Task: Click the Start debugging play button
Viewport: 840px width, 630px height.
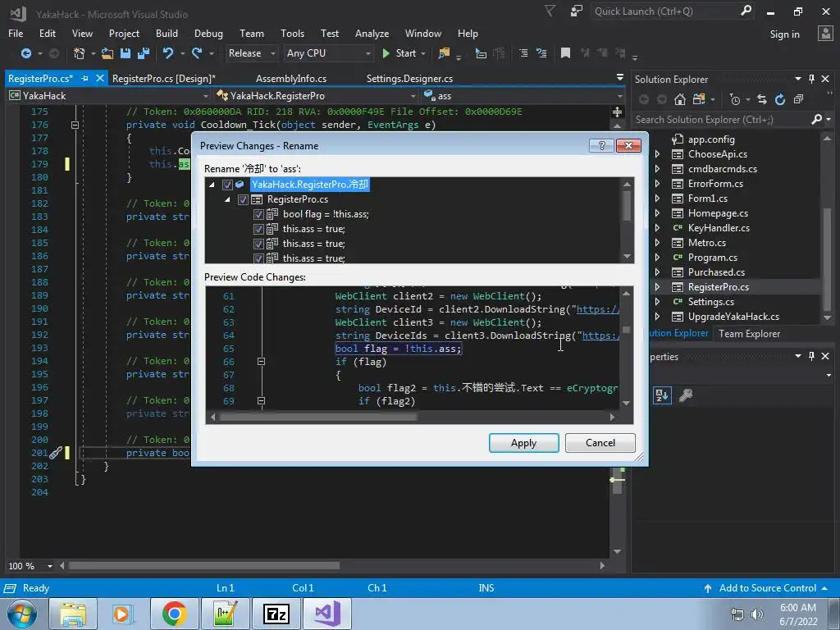Action: point(386,53)
